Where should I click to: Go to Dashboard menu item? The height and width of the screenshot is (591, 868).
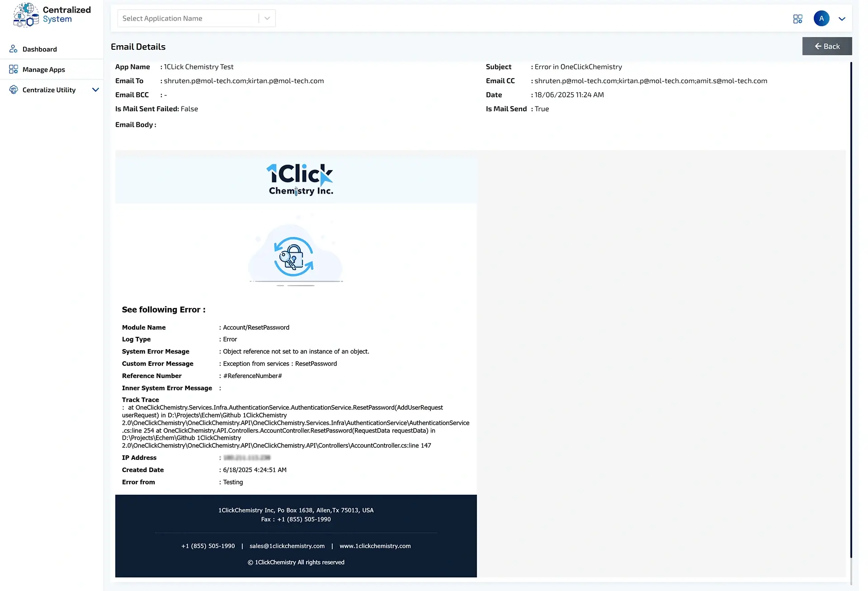tap(40, 49)
